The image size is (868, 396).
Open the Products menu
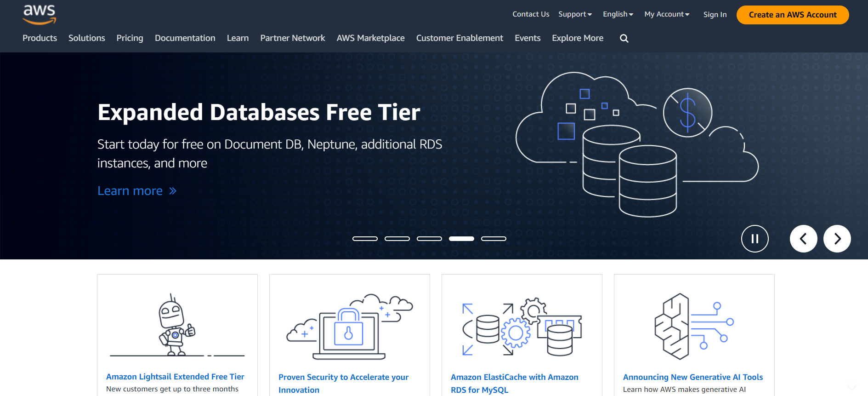click(x=40, y=38)
